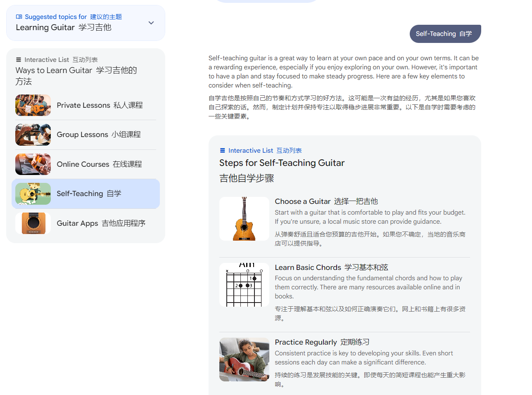Expand the Suggested topics chevron

[x=151, y=23]
